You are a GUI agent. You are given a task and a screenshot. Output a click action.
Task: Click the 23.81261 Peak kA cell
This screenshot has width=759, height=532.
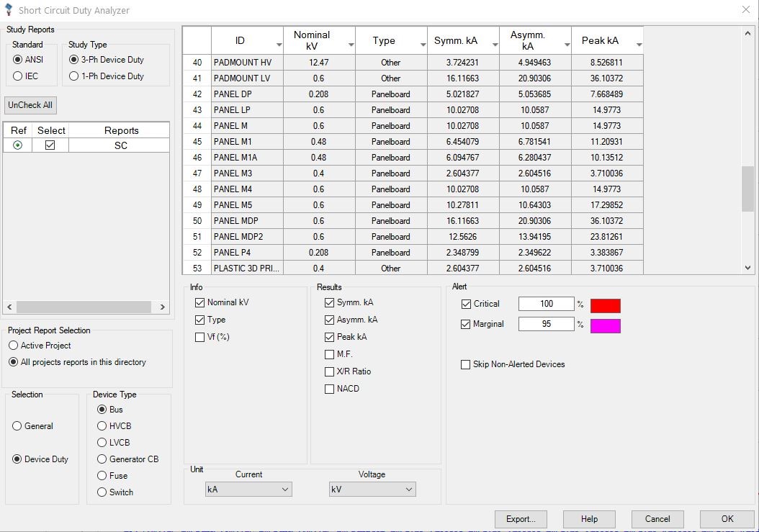pos(607,237)
